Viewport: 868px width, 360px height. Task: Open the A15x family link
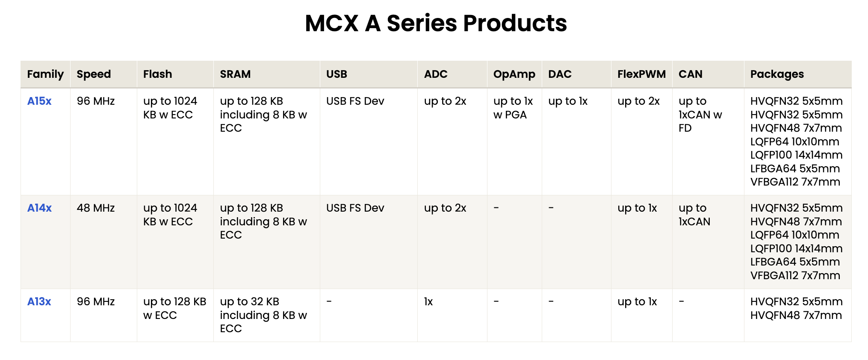coord(39,101)
